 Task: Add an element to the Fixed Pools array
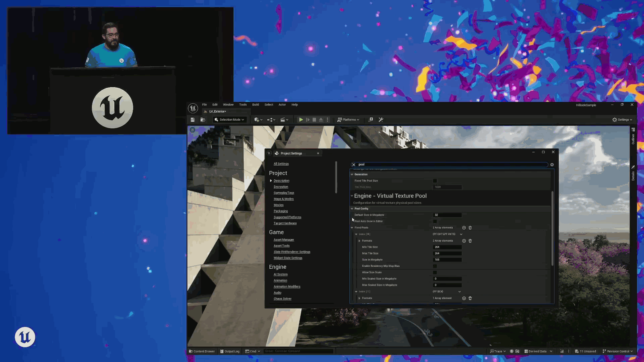click(464, 228)
